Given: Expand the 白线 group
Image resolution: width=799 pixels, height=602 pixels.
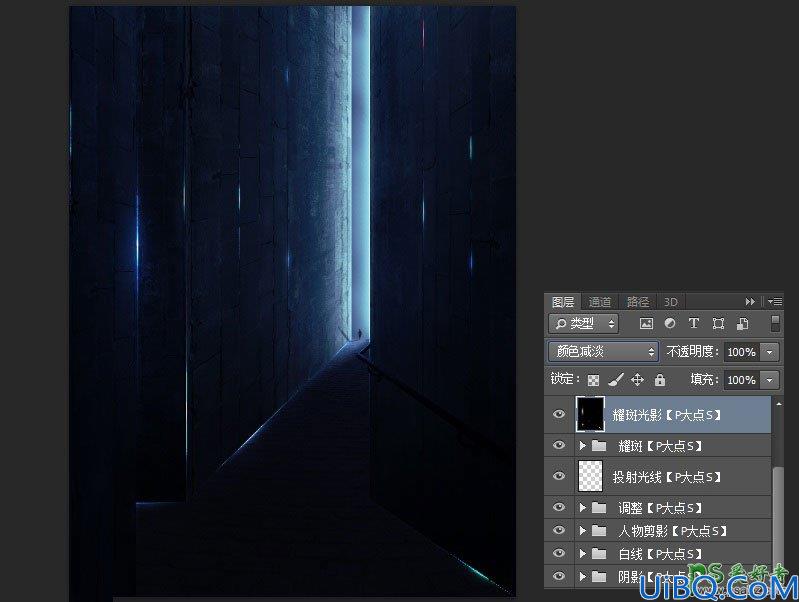Looking at the screenshot, I should (582, 554).
